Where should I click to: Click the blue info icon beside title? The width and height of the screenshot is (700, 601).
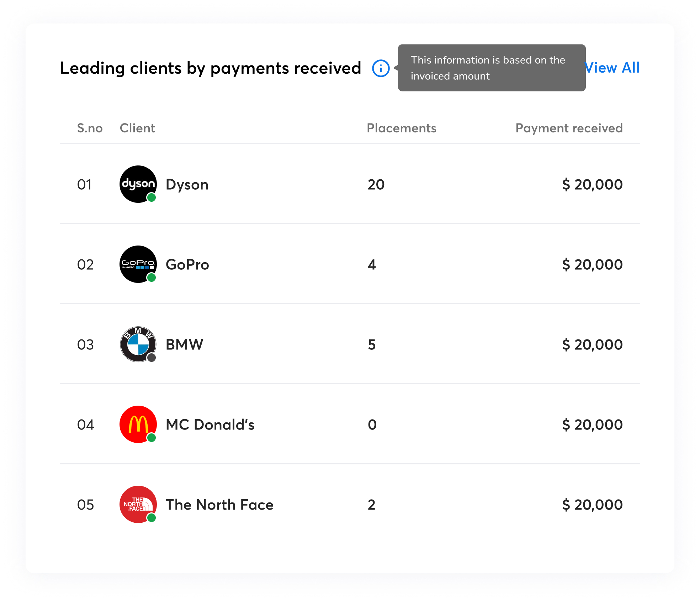(381, 68)
